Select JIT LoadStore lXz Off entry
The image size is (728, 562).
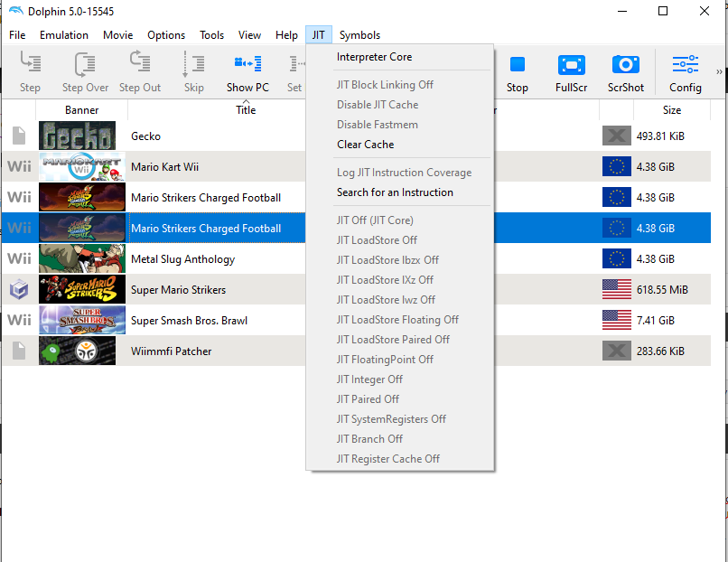coord(400,280)
